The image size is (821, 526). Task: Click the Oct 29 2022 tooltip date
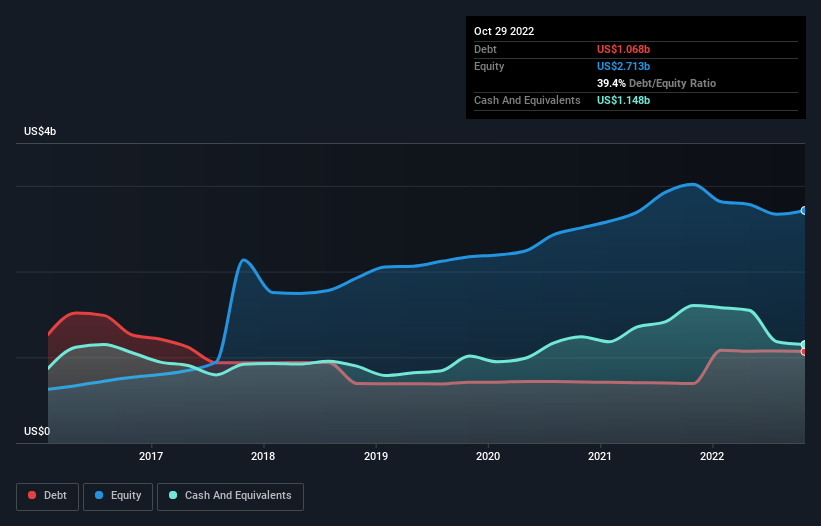click(x=504, y=31)
